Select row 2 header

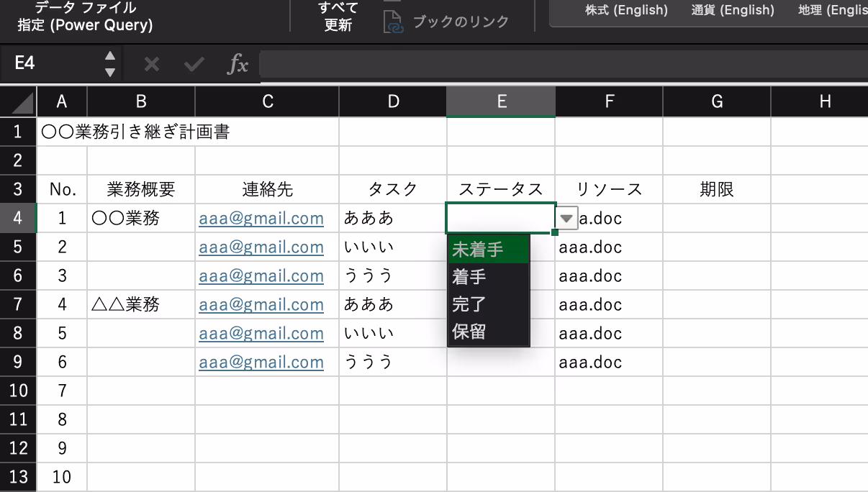tap(18, 160)
